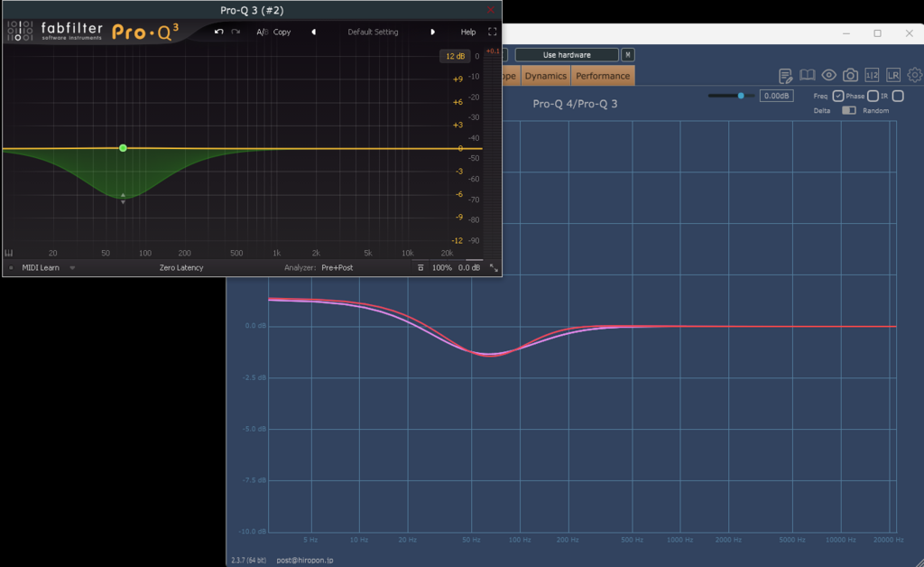Click the fabfilter Pro-Q 3 logo
924x567 pixels.
tap(92, 32)
